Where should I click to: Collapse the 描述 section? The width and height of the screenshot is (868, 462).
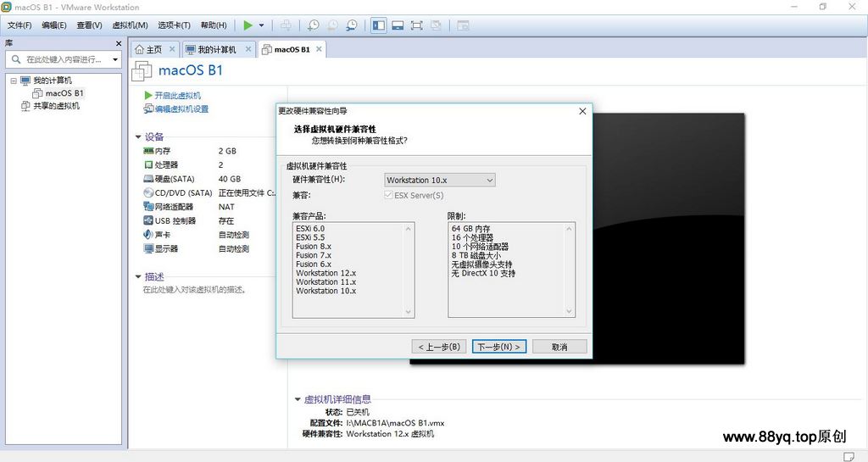(138, 276)
